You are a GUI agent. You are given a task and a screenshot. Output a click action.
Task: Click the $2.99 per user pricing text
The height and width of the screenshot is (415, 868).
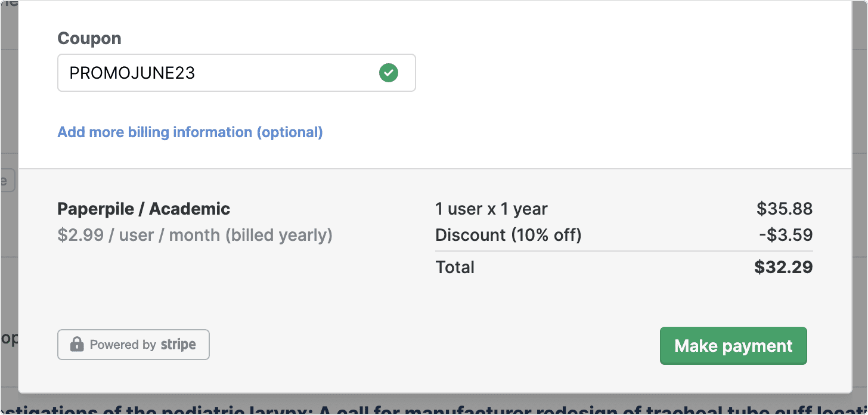tap(195, 235)
